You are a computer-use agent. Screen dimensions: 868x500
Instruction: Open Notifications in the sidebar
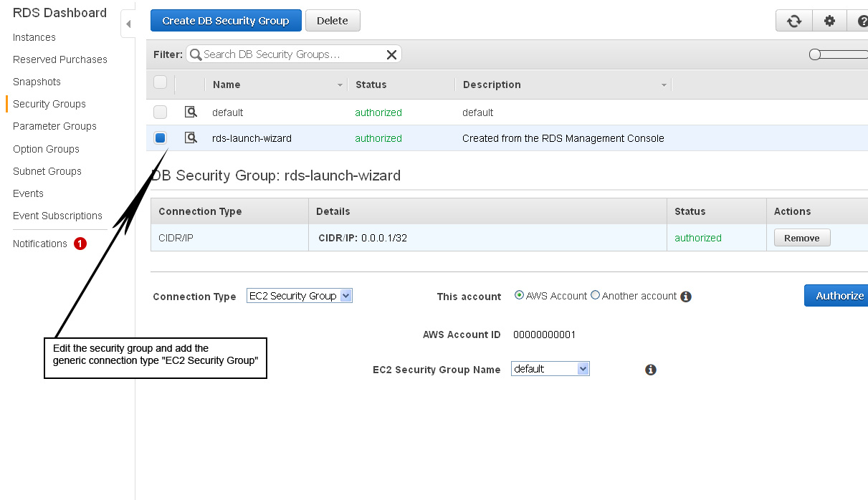click(40, 244)
